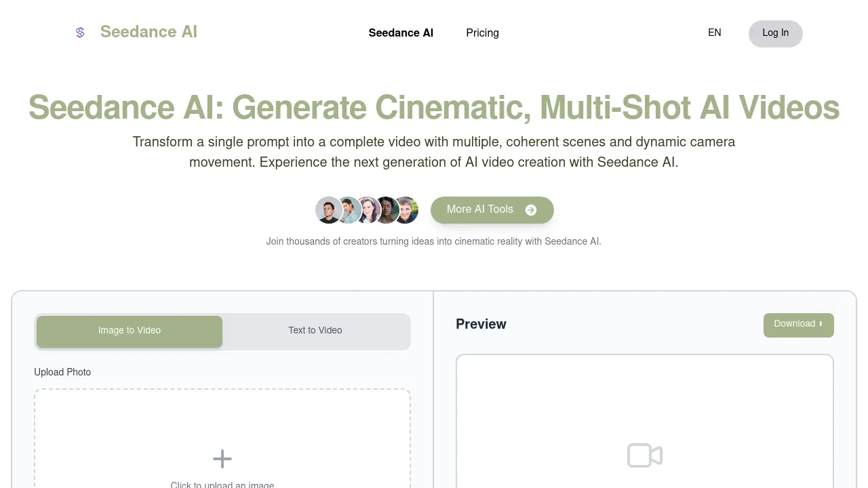Viewport: 868px width, 488px height.
Task: Click the plus icon to upload photo
Action: pos(222,459)
